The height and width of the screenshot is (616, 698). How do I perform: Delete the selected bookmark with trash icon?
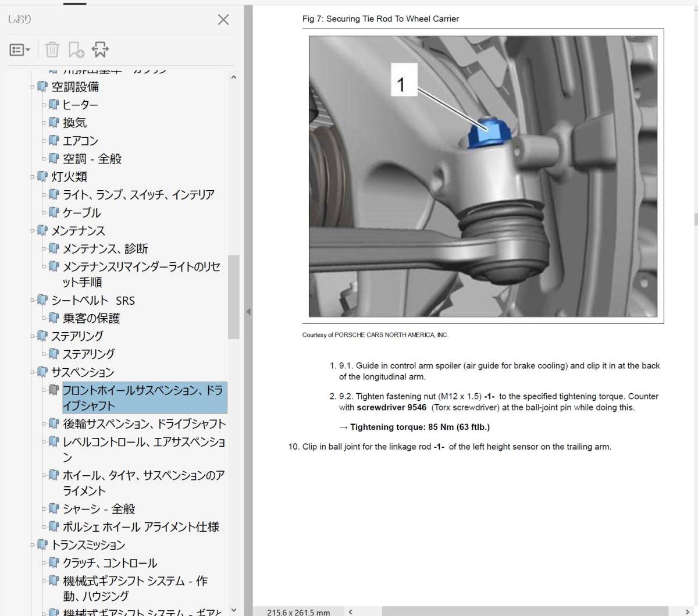[52, 50]
